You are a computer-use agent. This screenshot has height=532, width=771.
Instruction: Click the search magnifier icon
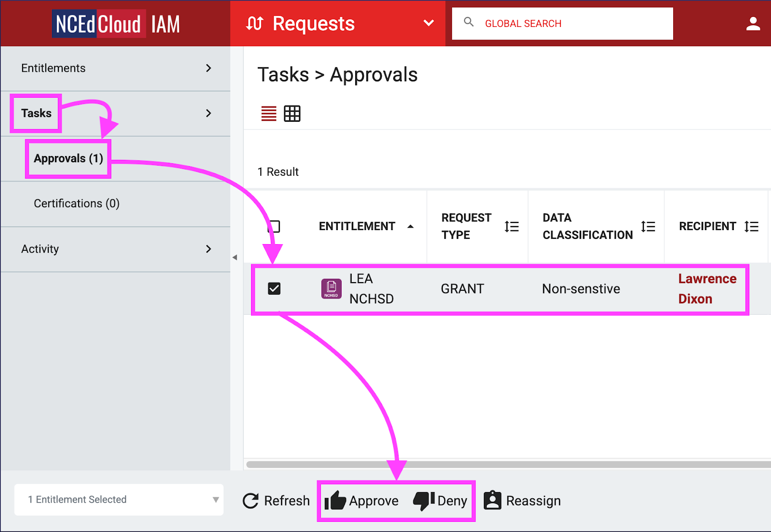pos(469,22)
